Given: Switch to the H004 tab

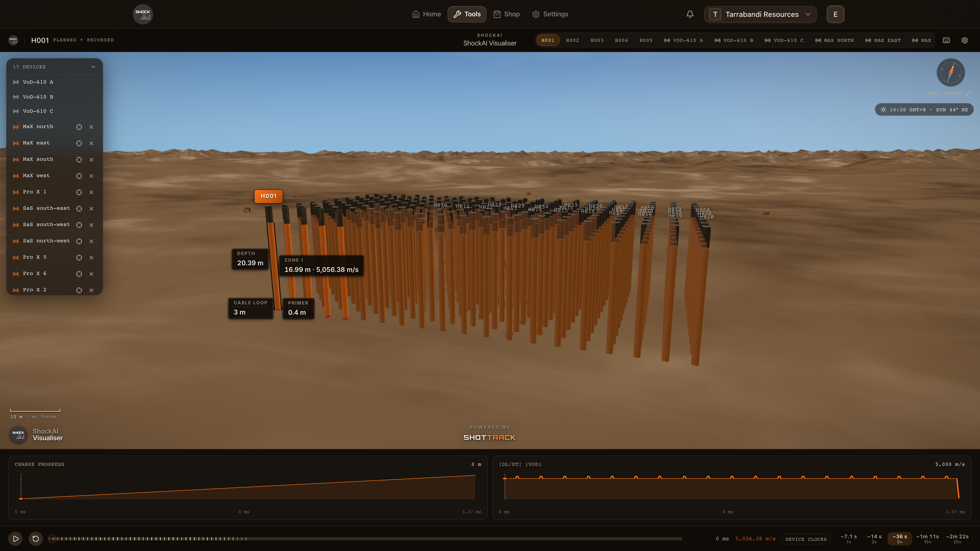Looking at the screenshot, I should pyautogui.click(x=621, y=40).
